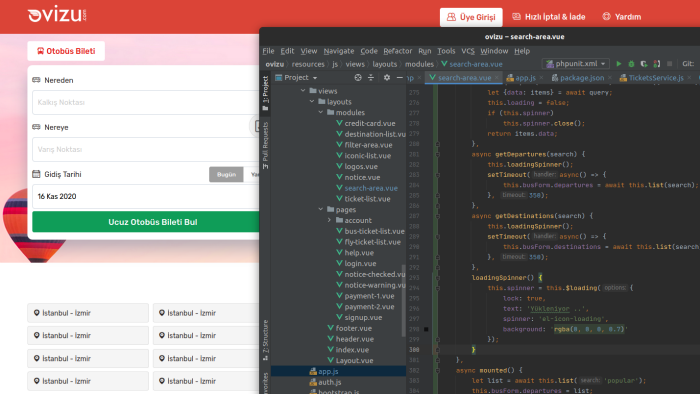Select login.vue in the Project tree
This screenshot has height=394, width=700.
(x=360, y=263)
